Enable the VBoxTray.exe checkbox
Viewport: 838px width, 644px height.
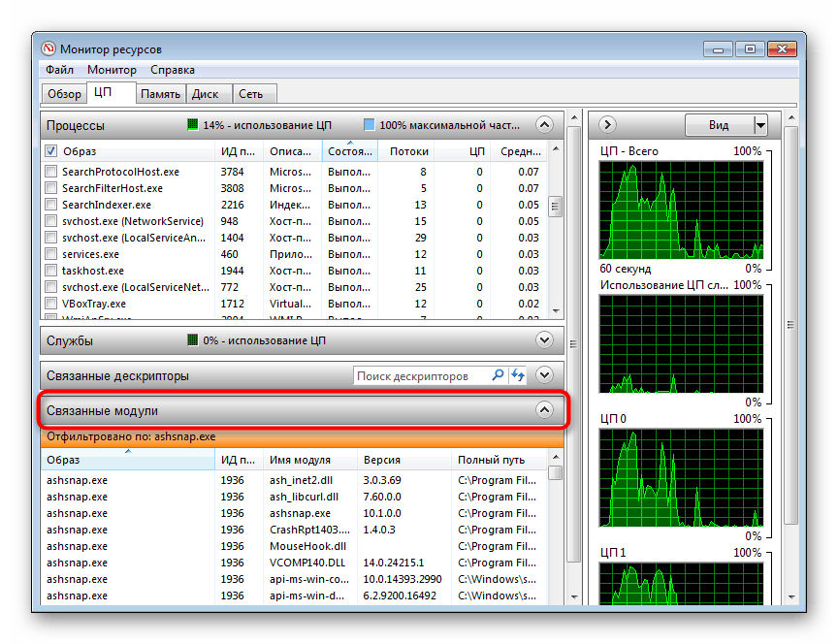(x=51, y=303)
